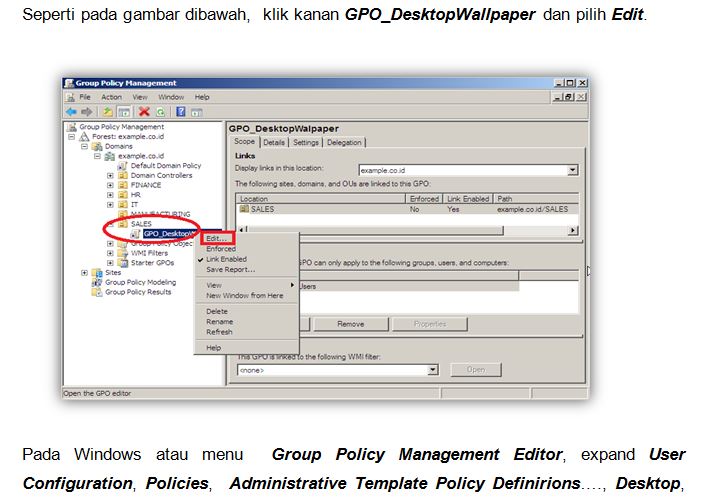This screenshot has width=710, height=504.
Task: Click the Properties button
Action: coord(430,324)
